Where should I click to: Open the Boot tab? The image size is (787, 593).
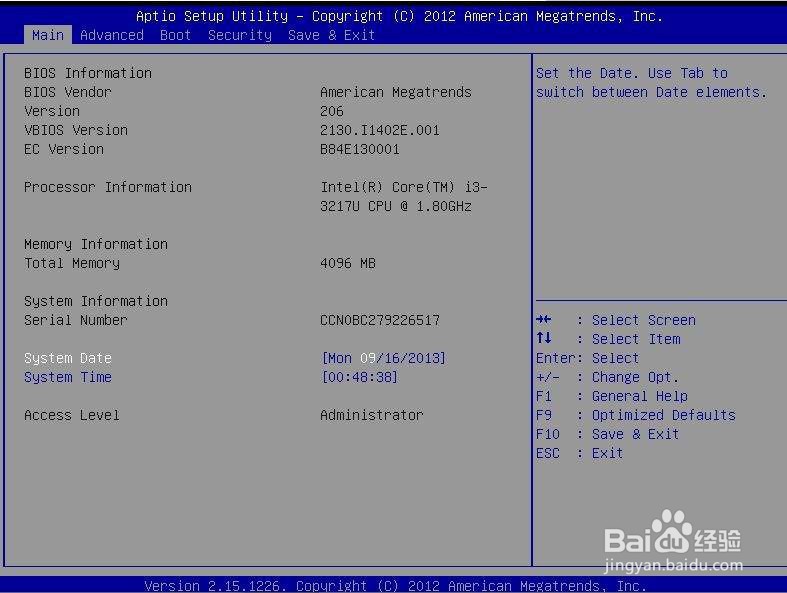click(175, 35)
